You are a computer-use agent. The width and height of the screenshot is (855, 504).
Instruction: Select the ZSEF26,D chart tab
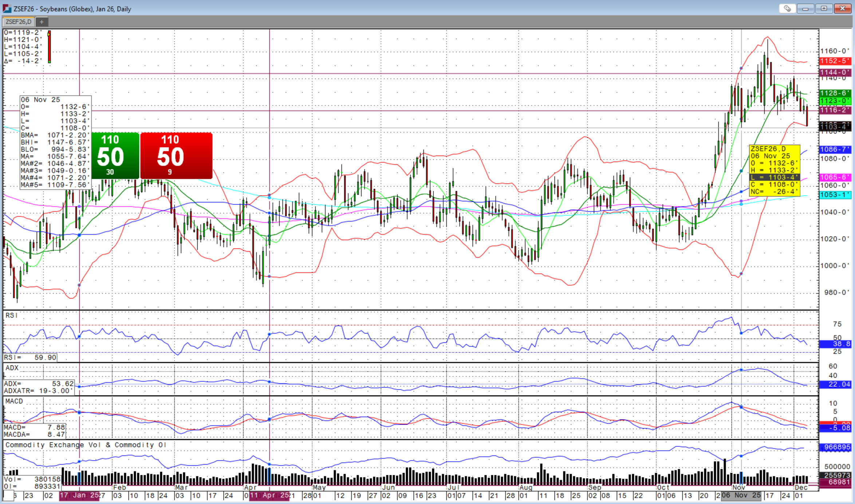point(19,22)
